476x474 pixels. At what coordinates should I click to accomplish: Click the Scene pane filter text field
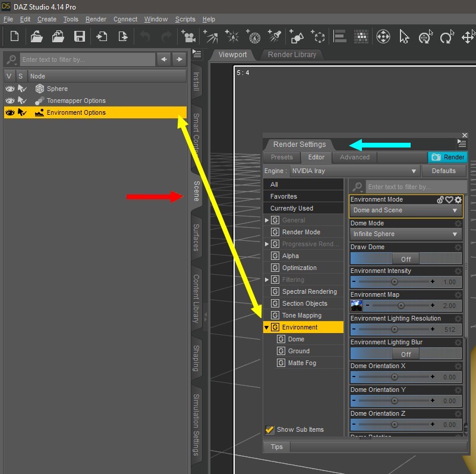tap(87, 59)
